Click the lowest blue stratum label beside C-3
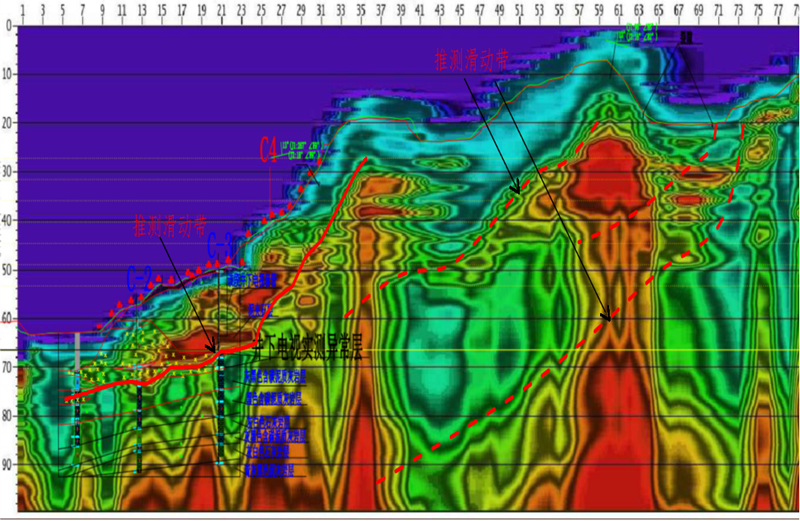The height and width of the screenshot is (521, 800). [271, 470]
